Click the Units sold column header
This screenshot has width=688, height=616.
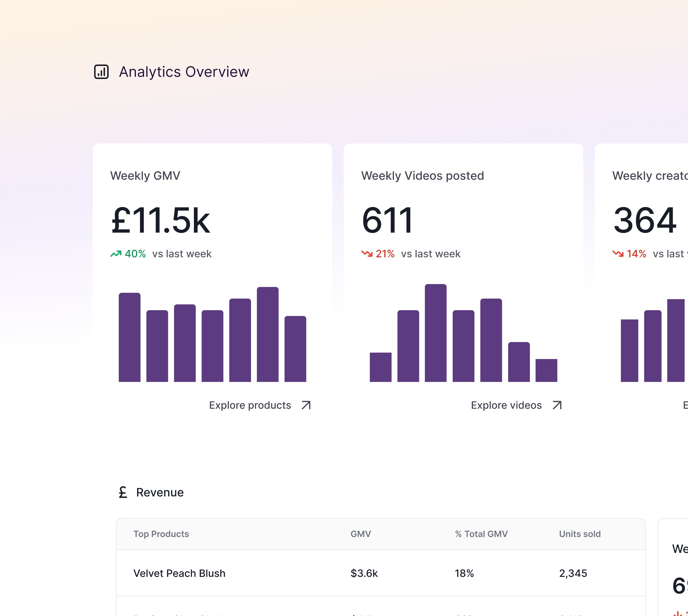pos(580,534)
